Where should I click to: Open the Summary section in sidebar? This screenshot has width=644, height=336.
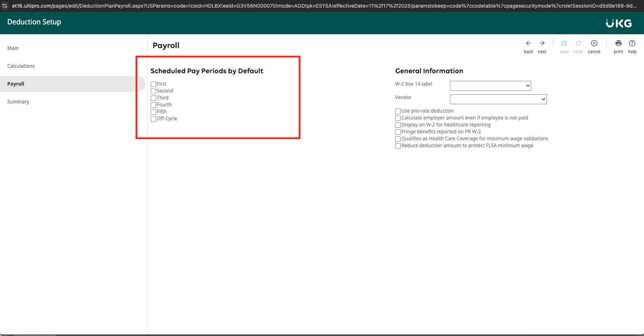pyautogui.click(x=18, y=102)
